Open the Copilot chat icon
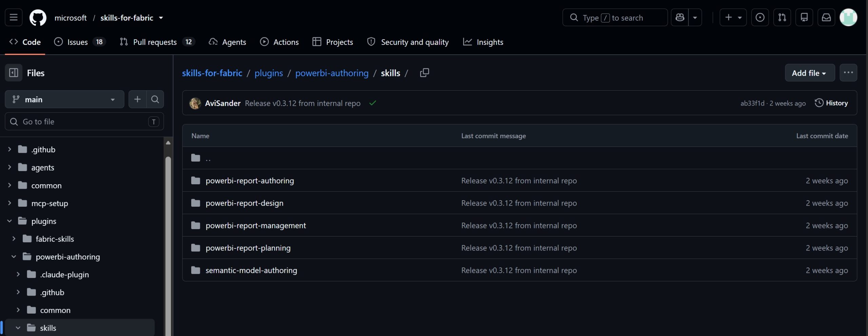Viewport: 868px width, 336px height. pyautogui.click(x=680, y=17)
